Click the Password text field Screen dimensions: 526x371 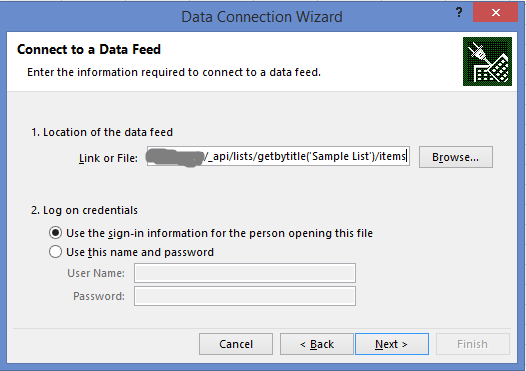pos(245,296)
